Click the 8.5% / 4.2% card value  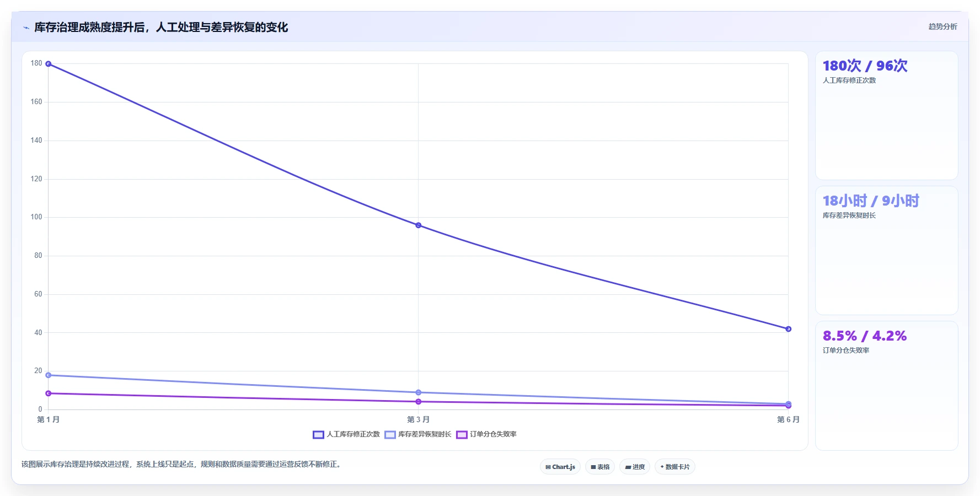coord(865,336)
